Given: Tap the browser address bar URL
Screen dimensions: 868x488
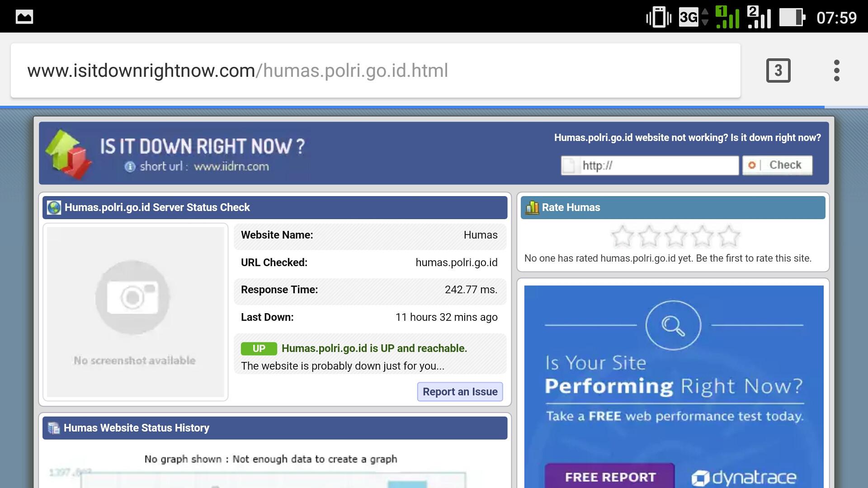Looking at the screenshot, I should [x=237, y=70].
